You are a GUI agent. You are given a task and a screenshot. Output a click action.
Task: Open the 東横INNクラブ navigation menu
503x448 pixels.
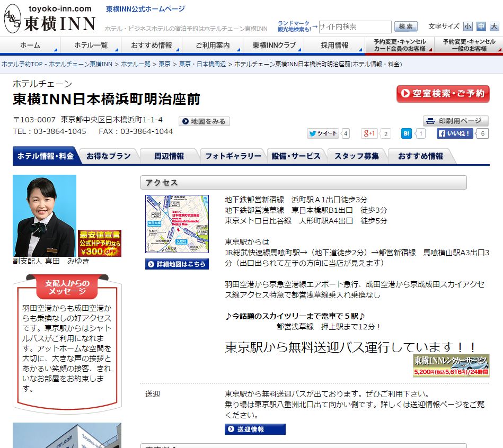[x=273, y=45]
